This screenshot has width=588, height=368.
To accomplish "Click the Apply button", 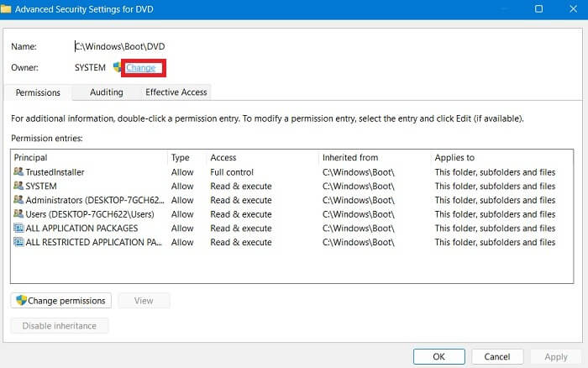I will [556, 357].
